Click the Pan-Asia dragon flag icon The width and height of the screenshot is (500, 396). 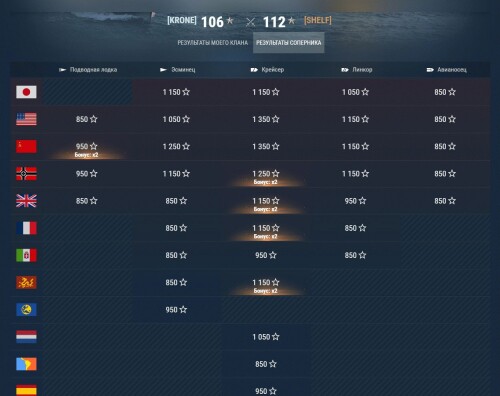click(x=26, y=282)
